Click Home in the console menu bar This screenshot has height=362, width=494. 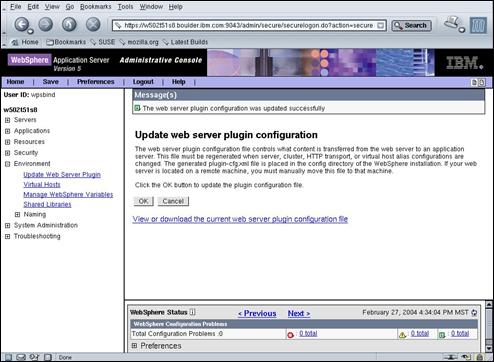15,82
